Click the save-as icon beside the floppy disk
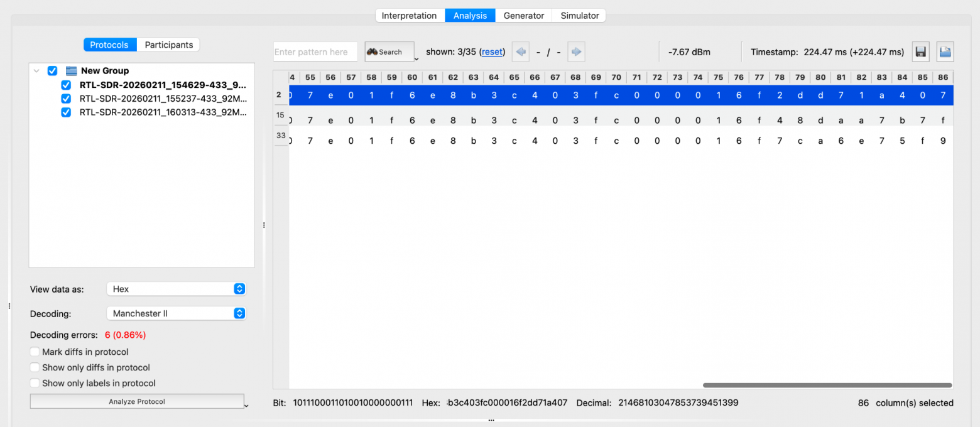Screen dimensions: 980x427 click(945, 52)
